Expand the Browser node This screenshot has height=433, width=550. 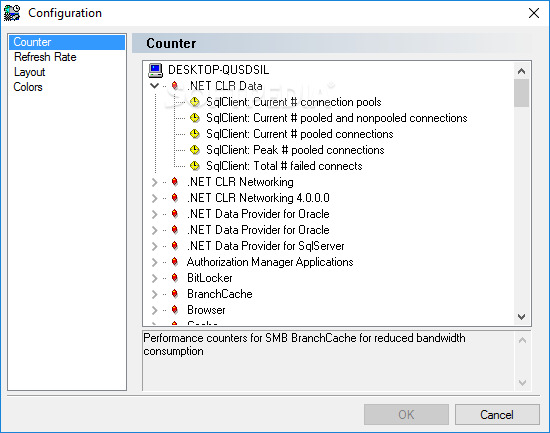(x=154, y=310)
